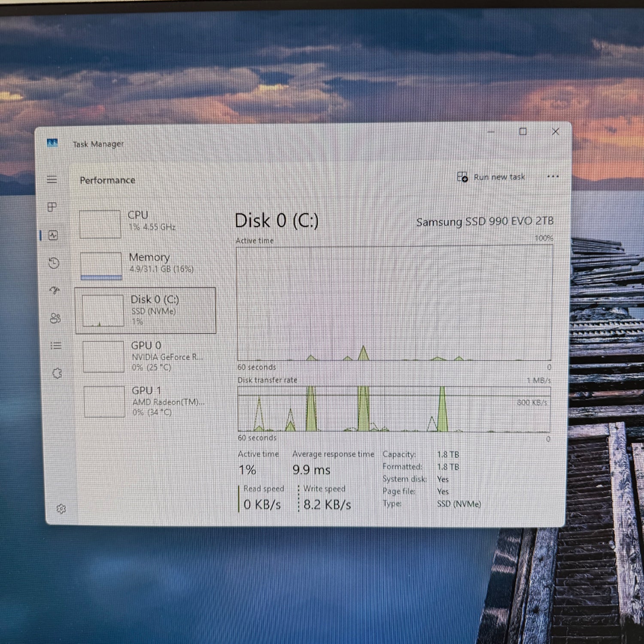Screen dimensions: 644x644
Task: Click the Run new task icon
Action: tap(462, 177)
